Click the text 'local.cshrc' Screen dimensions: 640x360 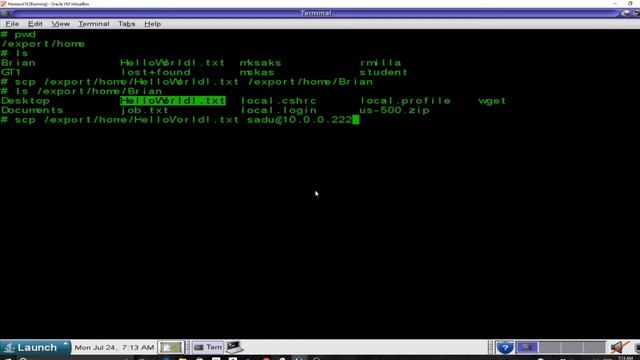278,101
